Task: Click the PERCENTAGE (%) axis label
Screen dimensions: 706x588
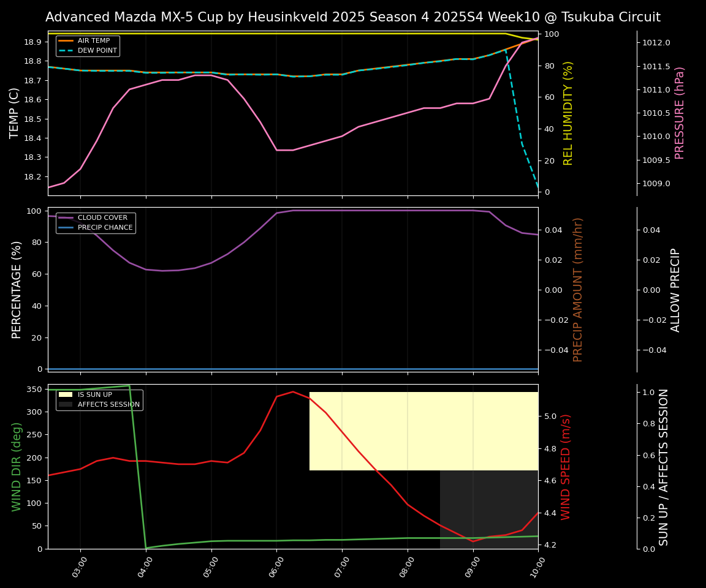Action: click(x=17, y=290)
